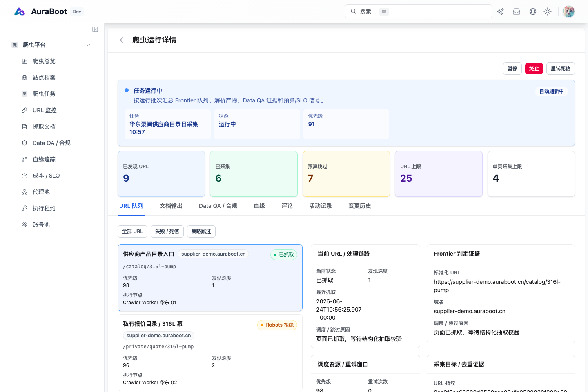Viewport: 588px width, 392px height.
Task: Open 执行租约 in sidebar
Action: click(x=44, y=208)
